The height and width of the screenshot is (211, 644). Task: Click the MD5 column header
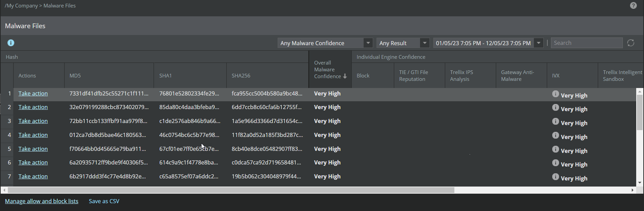point(109,75)
